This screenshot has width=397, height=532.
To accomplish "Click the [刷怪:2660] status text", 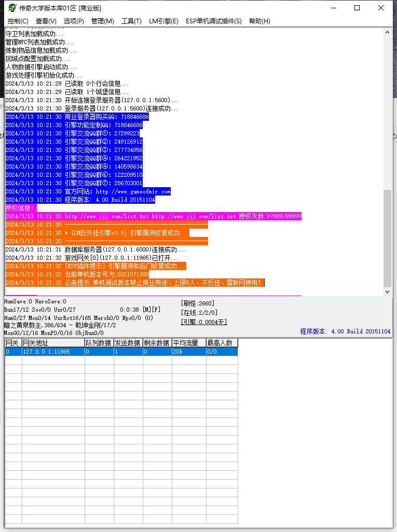I will point(198,303).
